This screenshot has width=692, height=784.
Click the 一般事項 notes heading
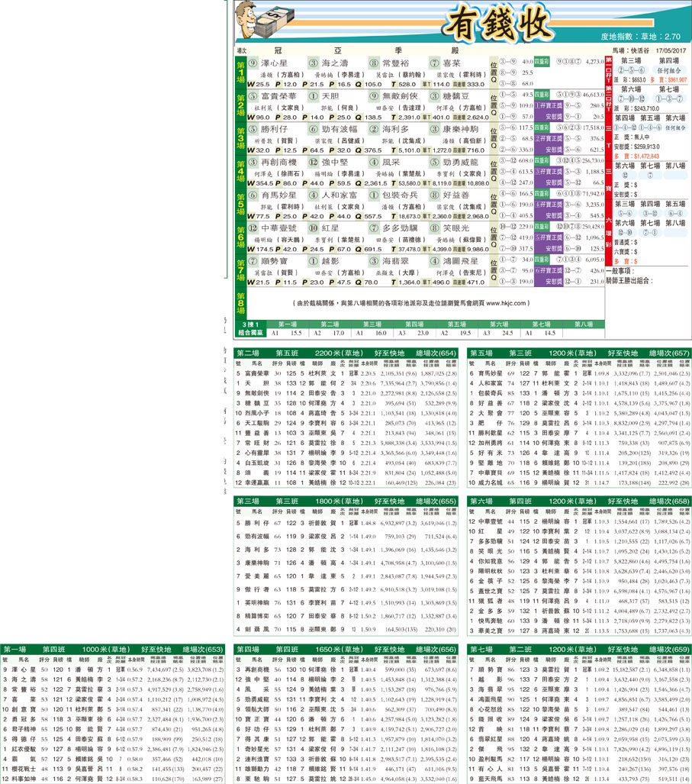click(635, 270)
